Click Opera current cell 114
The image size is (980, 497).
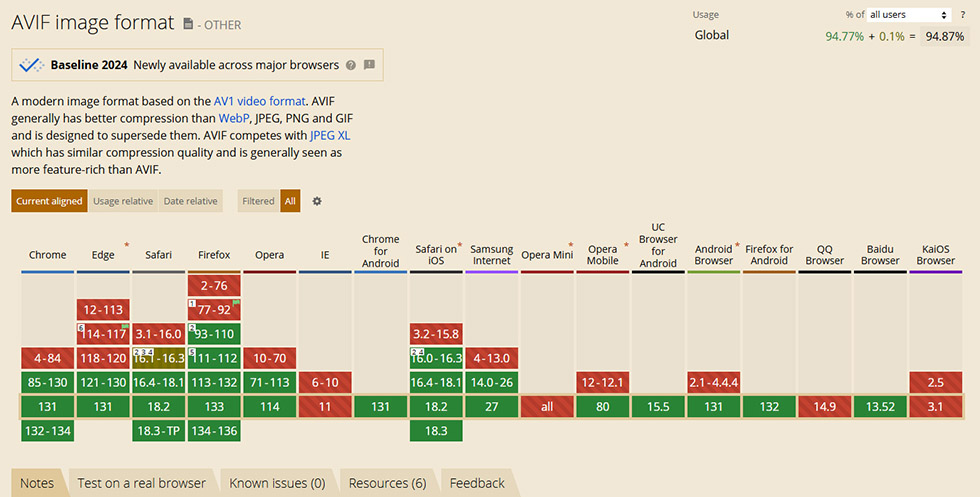pos(269,406)
